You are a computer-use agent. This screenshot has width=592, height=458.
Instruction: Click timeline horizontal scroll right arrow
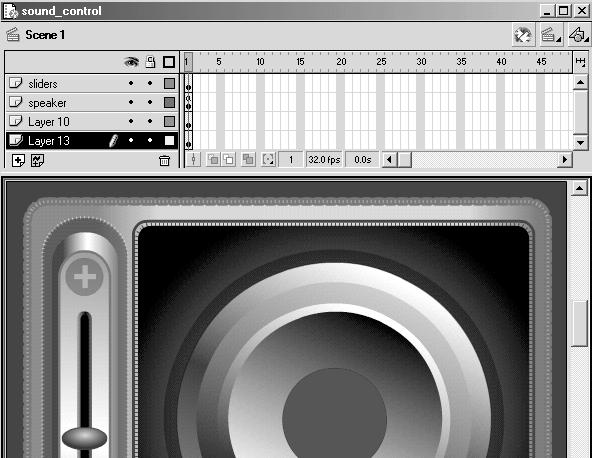564,160
